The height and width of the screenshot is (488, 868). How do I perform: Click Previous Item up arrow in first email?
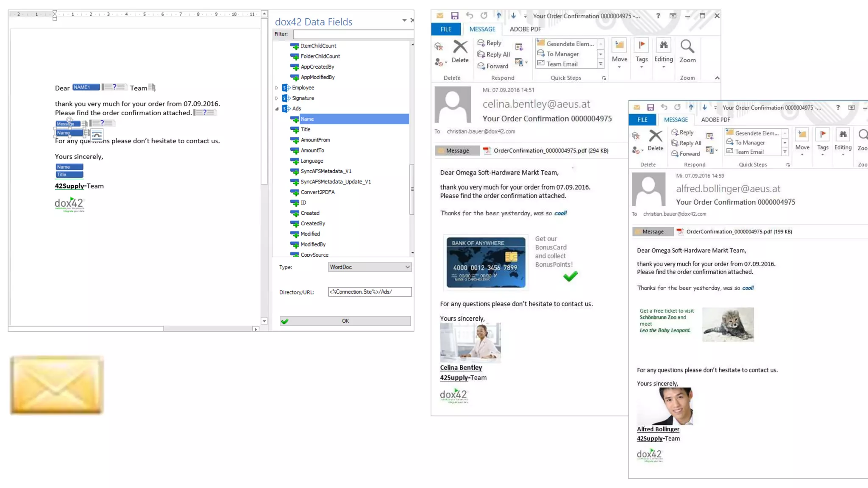click(498, 16)
